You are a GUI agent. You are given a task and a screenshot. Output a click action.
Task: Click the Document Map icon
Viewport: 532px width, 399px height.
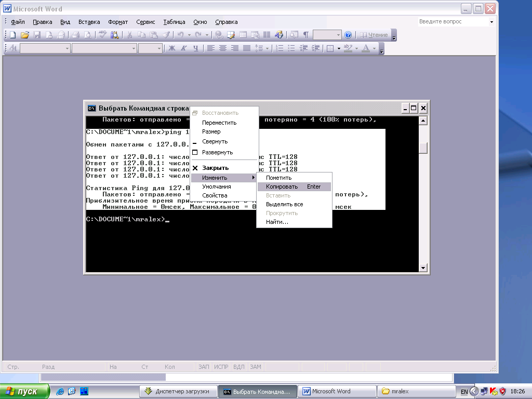point(294,35)
